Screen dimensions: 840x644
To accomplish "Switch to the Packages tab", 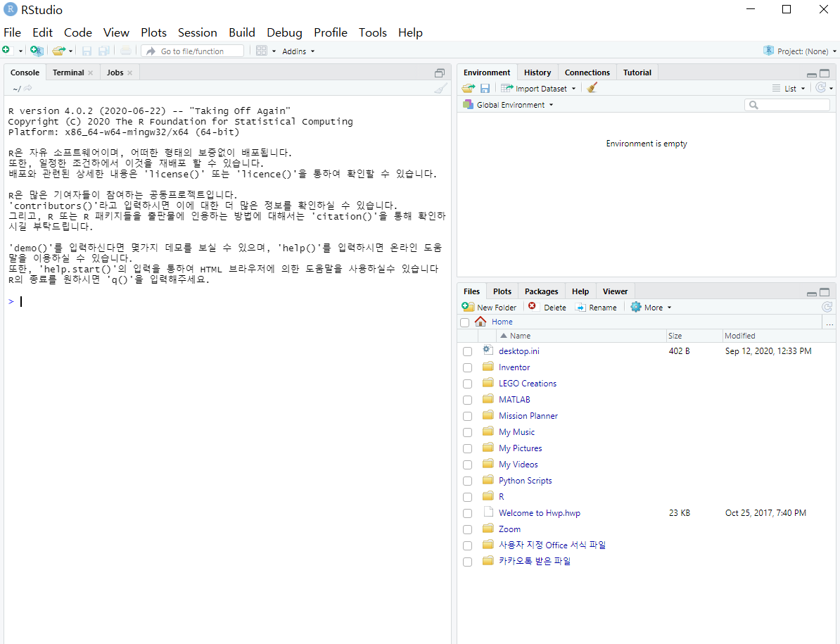I will (x=541, y=291).
